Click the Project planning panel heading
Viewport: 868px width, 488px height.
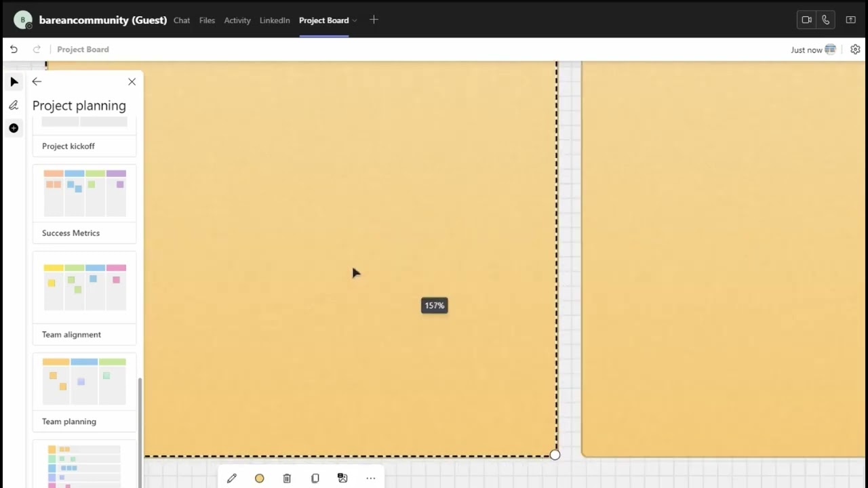tap(79, 106)
